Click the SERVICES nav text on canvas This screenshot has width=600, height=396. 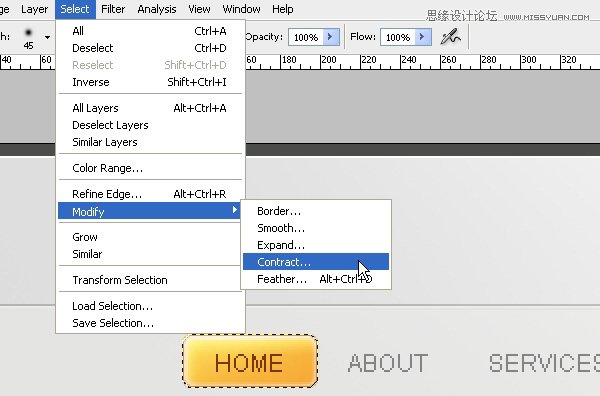point(544,363)
